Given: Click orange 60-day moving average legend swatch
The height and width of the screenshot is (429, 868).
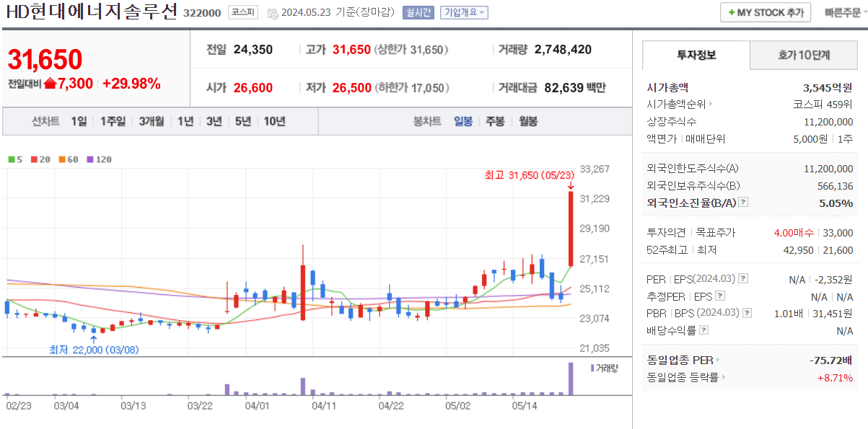Looking at the screenshot, I should coord(62,159).
